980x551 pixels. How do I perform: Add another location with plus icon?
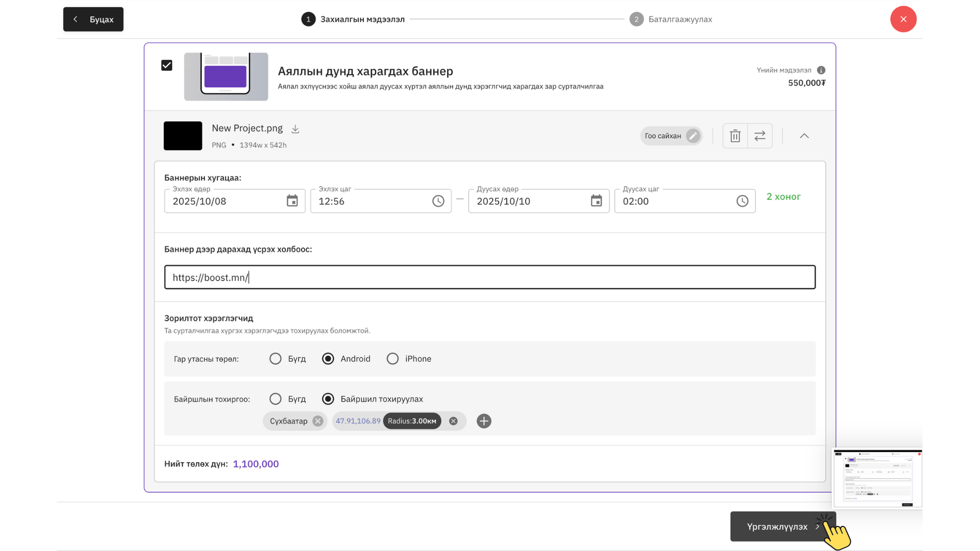click(x=483, y=421)
